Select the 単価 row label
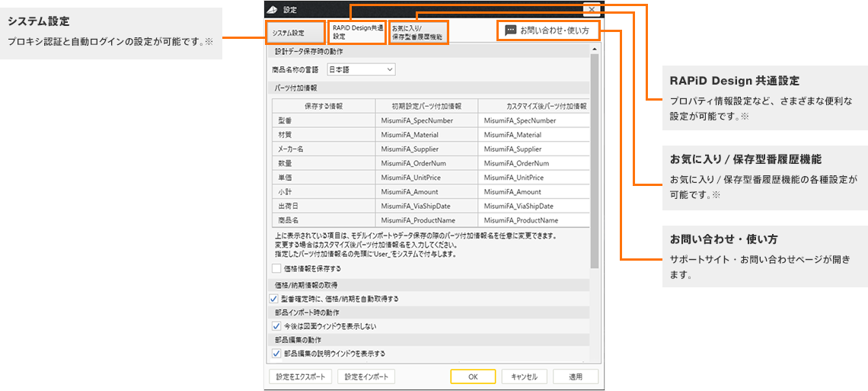The image size is (868, 391). click(x=324, y=178)
